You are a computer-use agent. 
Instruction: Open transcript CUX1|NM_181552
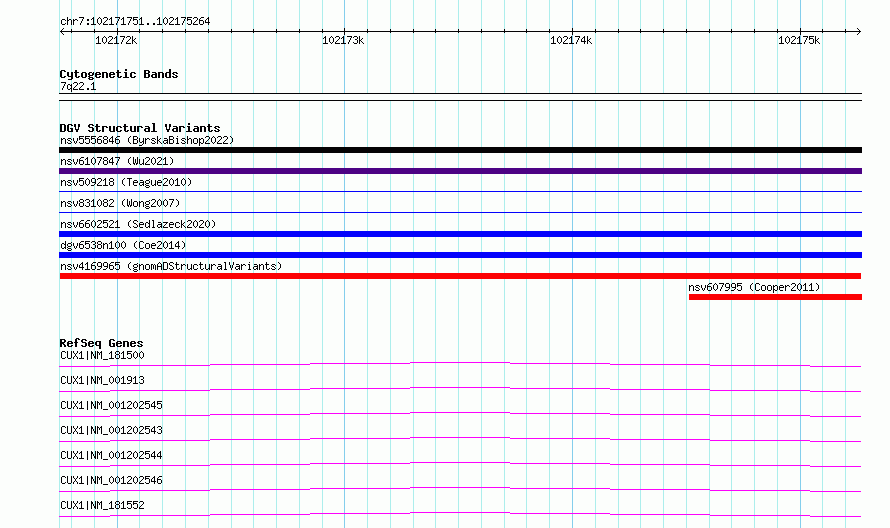pos(102,505)
